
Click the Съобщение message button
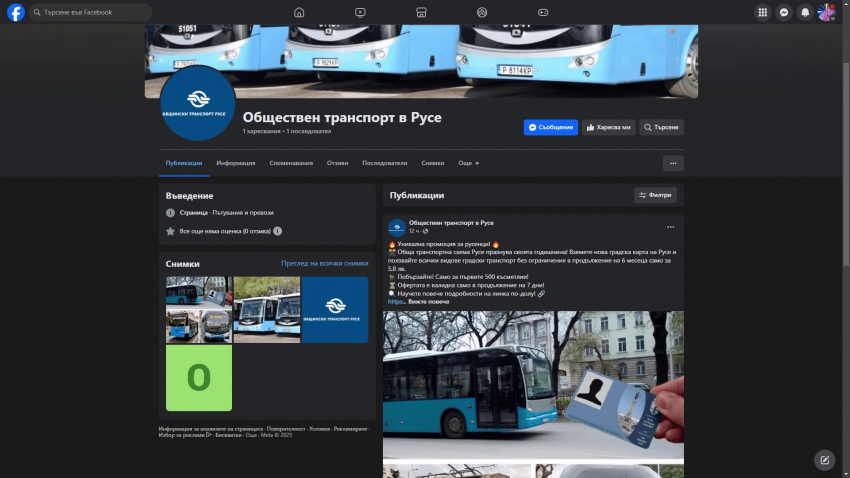point(551,127)
